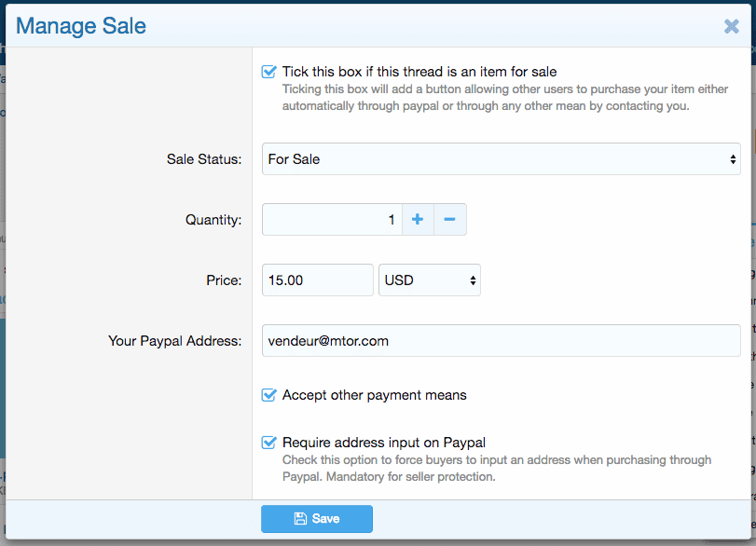Screen dimensions: 756x546
Task: Open the USD currency selector
Action: click(x=429, y=280)
